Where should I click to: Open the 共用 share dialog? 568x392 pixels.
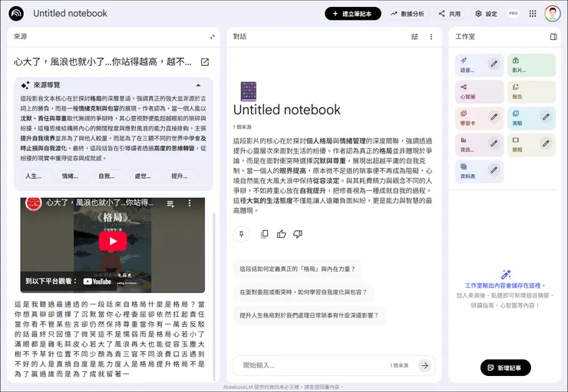(450, 14)
